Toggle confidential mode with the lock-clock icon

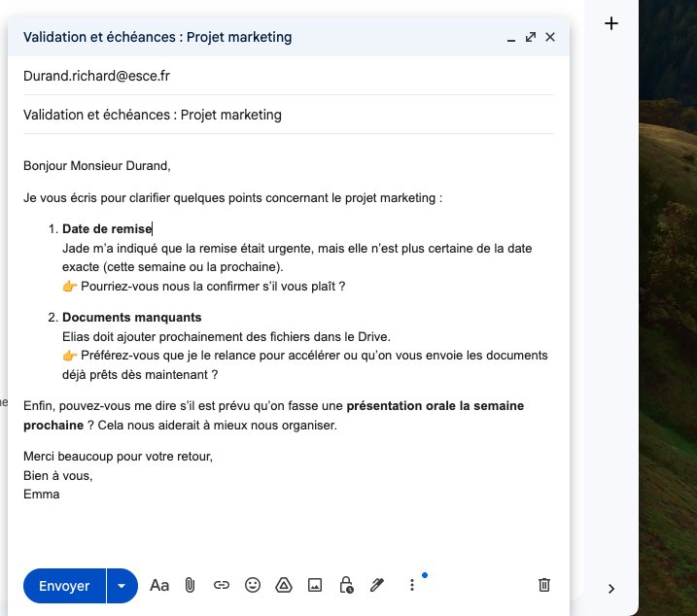(x=346, y=585)
